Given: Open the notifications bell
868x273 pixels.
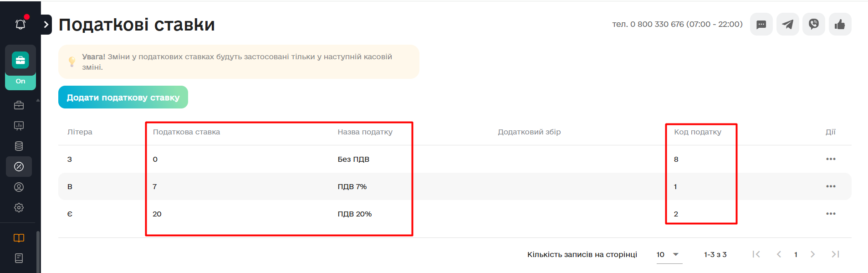Looking at the screenshot, I should point(20,24).
